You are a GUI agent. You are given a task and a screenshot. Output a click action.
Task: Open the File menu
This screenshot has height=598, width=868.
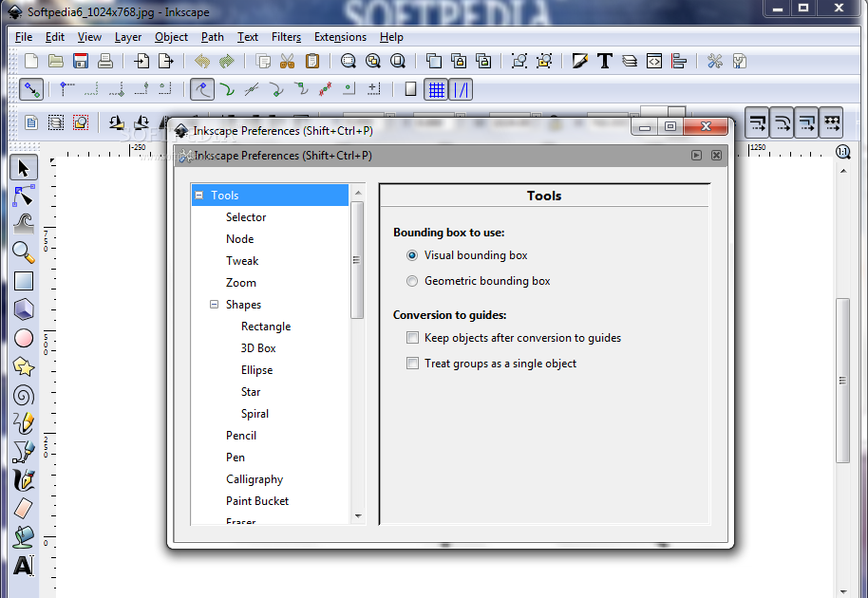(24, 37)
